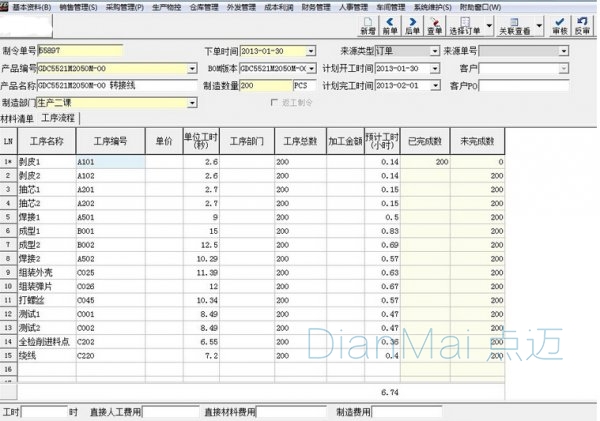Open the 计划完工时间 date dropdown
The image size is (600, 421).
coord(435,86)
